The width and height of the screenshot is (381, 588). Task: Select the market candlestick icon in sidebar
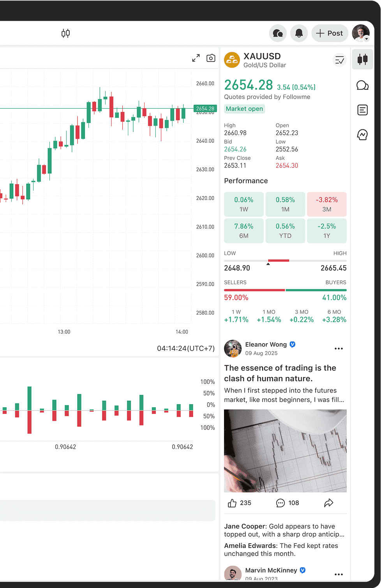[362, 60]
